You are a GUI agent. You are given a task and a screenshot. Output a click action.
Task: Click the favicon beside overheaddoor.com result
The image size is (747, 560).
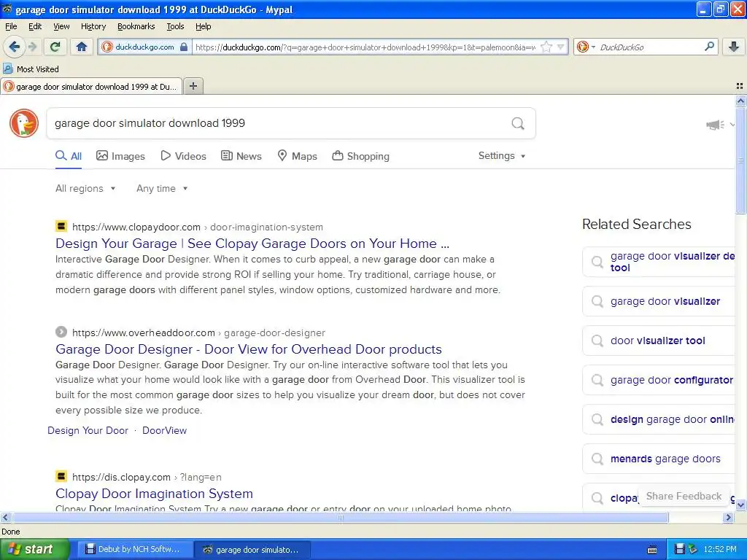61,332
